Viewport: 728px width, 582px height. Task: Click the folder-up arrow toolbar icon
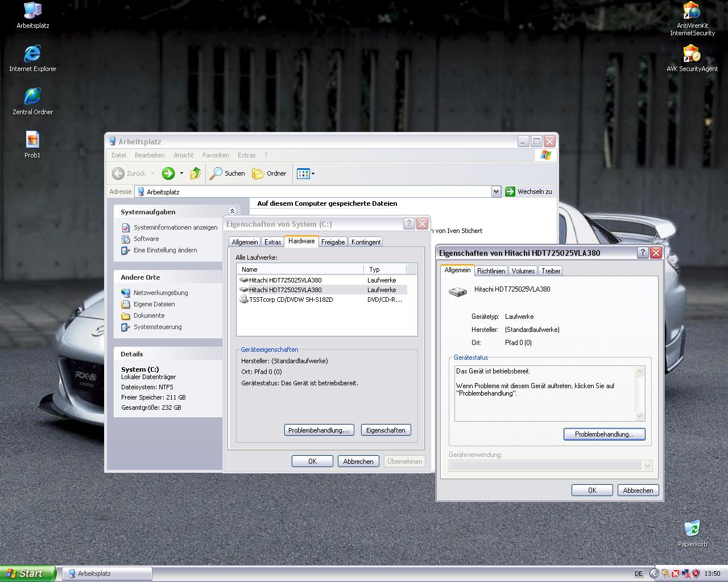(x=196, y=173)
